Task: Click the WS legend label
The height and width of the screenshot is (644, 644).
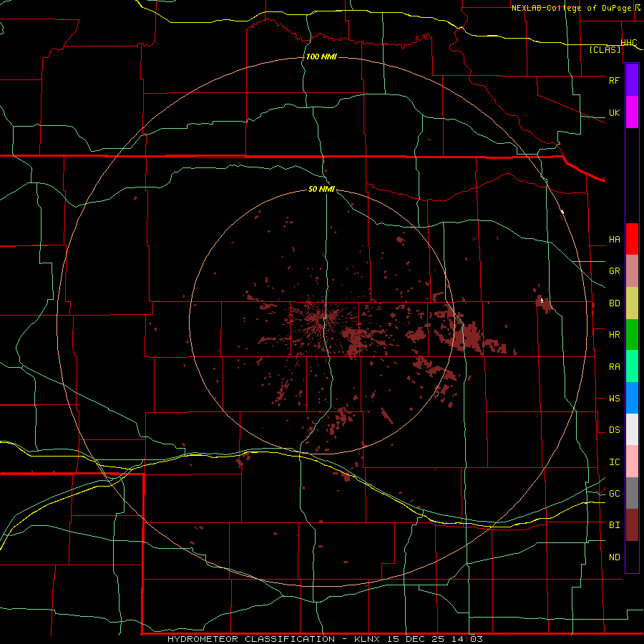Action: coord(614,399)
